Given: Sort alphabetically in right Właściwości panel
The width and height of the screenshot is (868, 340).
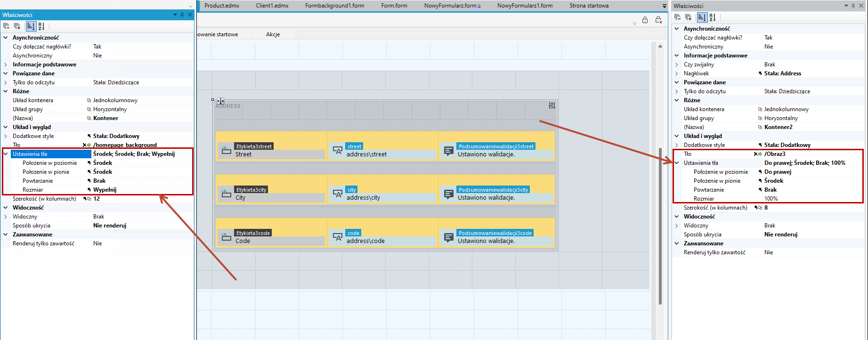Looking at the screenshot, I should click(713, 17).
